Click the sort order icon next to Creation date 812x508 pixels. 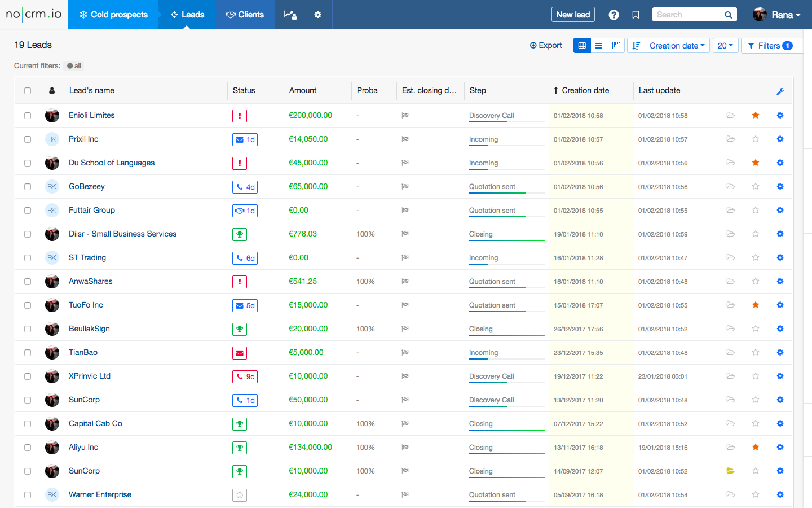636,45
